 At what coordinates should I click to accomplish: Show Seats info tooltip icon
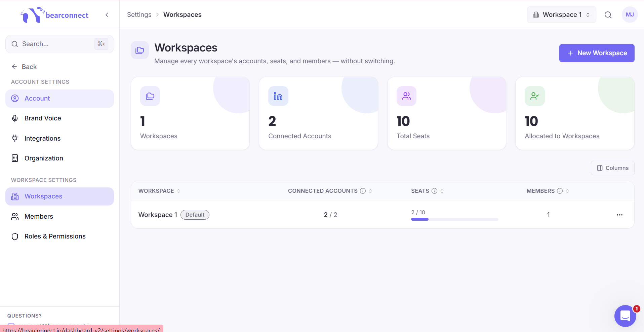point(434,191)
